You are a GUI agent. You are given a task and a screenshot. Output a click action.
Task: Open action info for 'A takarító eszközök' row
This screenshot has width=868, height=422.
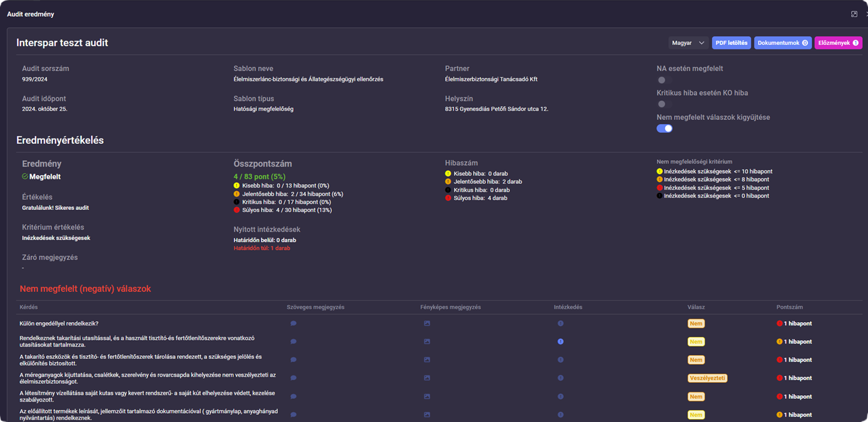pos(561,359)
